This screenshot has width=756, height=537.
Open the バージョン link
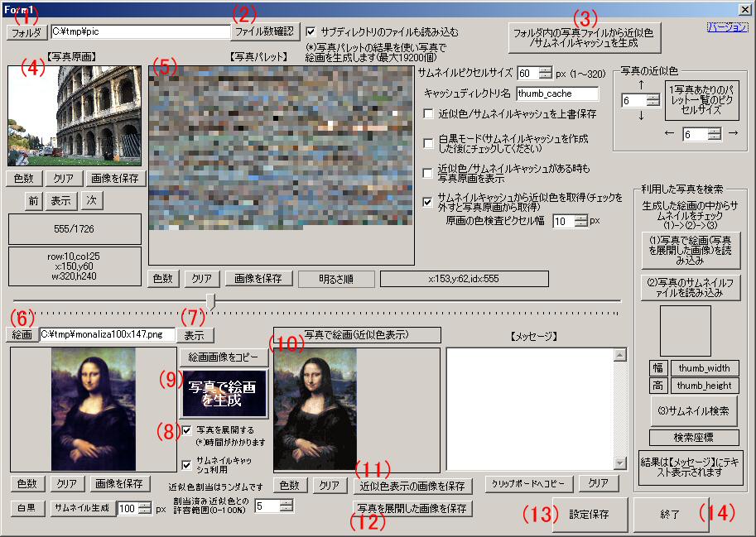727,26
